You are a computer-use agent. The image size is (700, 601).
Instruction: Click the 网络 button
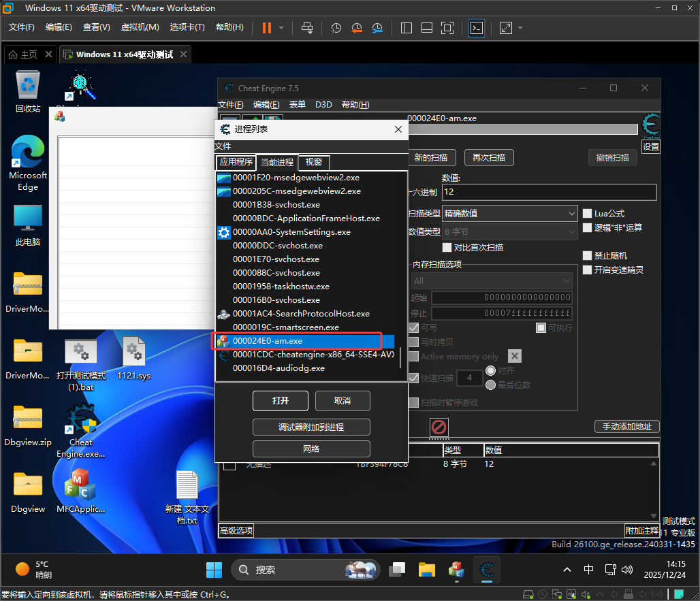pyautogui.click(x=311, y=449)
